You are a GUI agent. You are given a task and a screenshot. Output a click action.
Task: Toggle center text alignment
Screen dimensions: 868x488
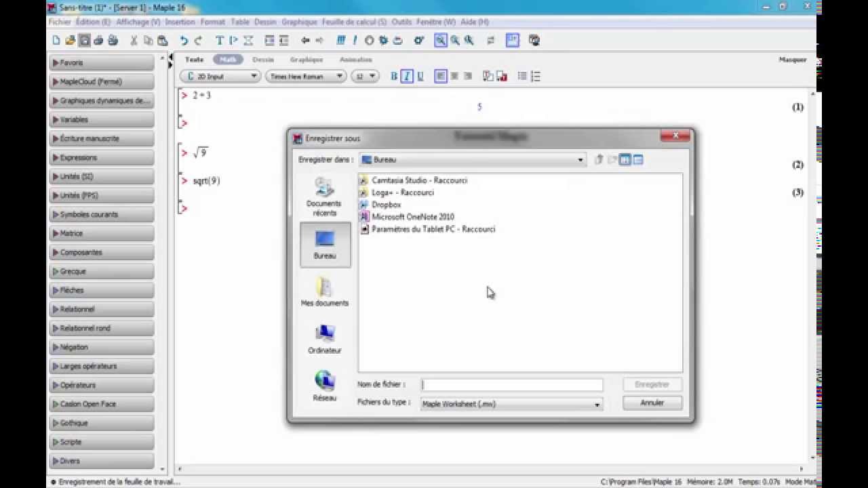click(x=454, y=77)
